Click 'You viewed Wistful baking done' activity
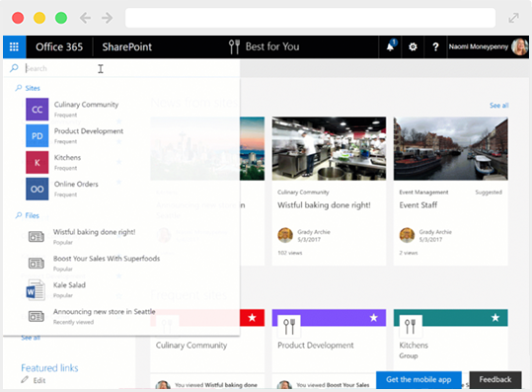 (216, 385)
